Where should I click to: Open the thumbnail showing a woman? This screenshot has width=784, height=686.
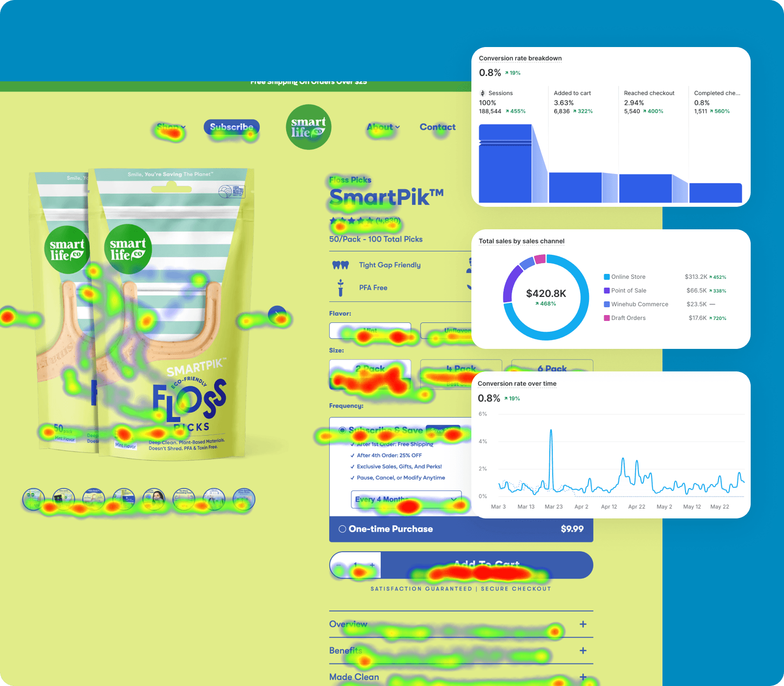(x=154, y=499)
